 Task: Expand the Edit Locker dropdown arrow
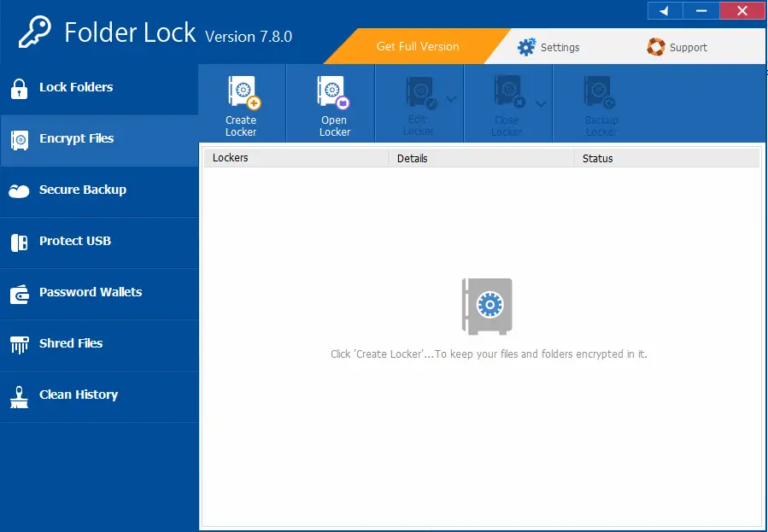451,99
